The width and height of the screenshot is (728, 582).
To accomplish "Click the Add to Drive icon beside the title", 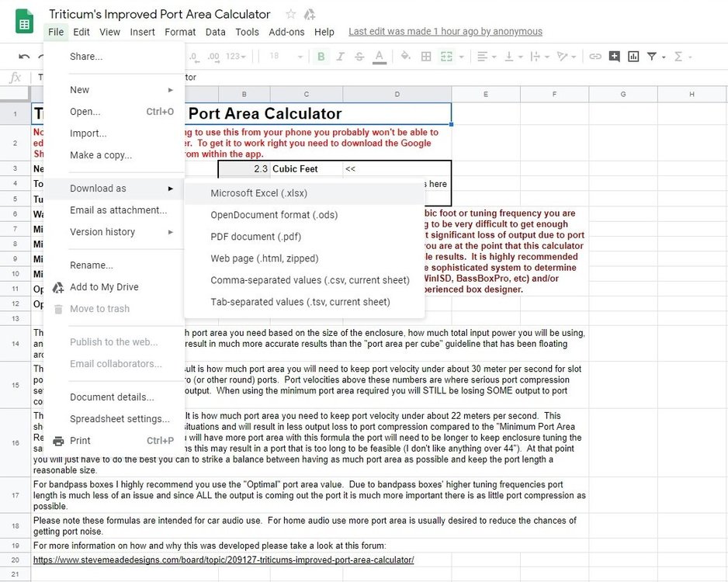I will [x=310, y=15].
